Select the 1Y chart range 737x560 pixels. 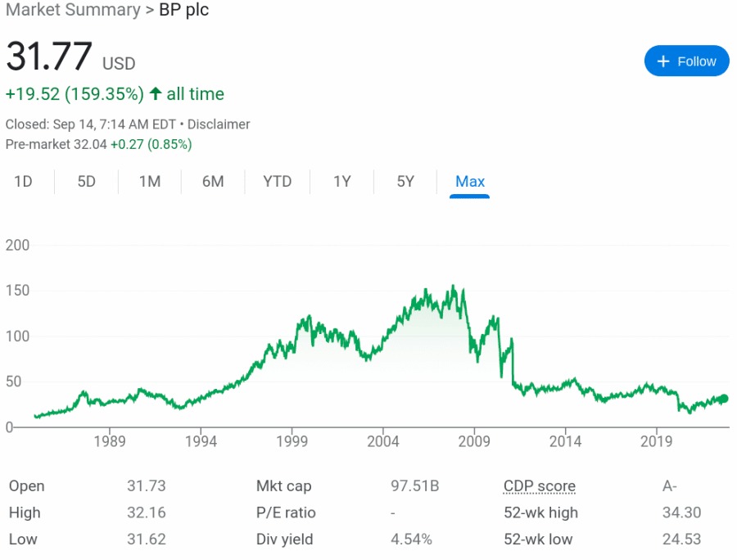coord(341,182)
